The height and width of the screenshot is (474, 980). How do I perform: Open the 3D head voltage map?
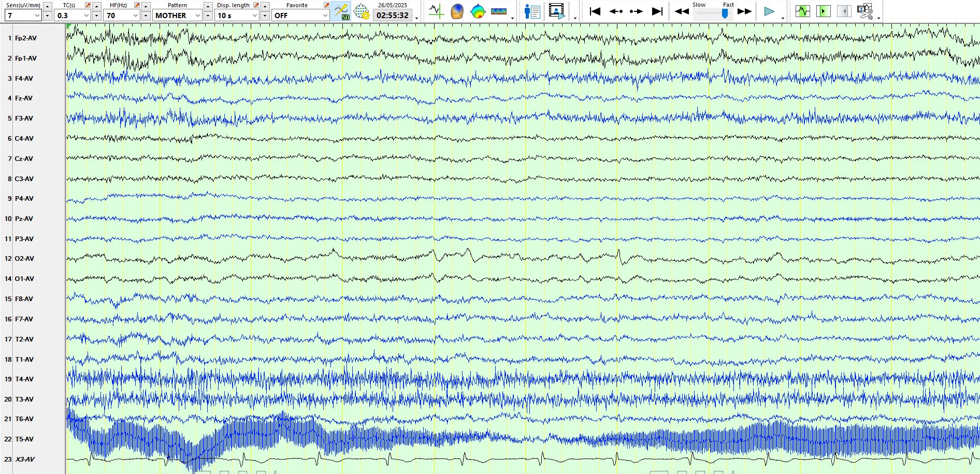[457, 11]
